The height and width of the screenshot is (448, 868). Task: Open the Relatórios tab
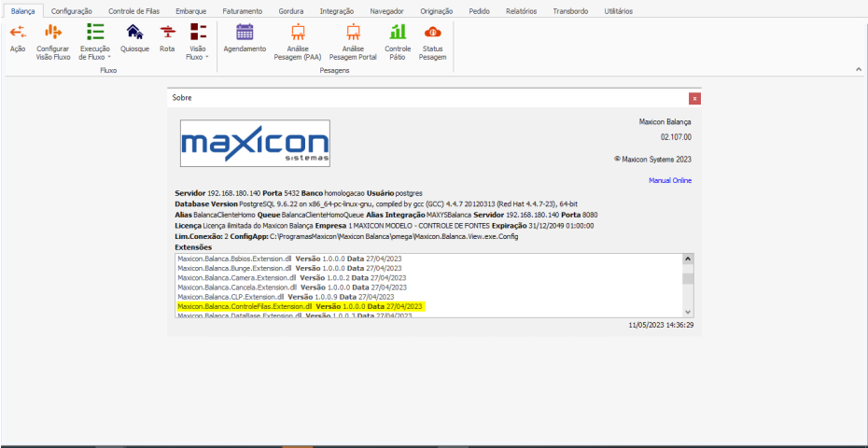pos(521,11)
